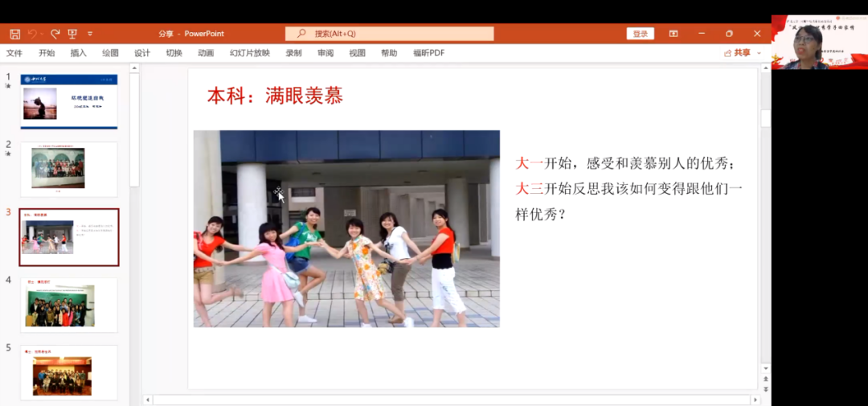Screen dimensions: 868x406
Task: Open the ribbon display options icon
Action: pyautogui.click(x=674, y=34)
